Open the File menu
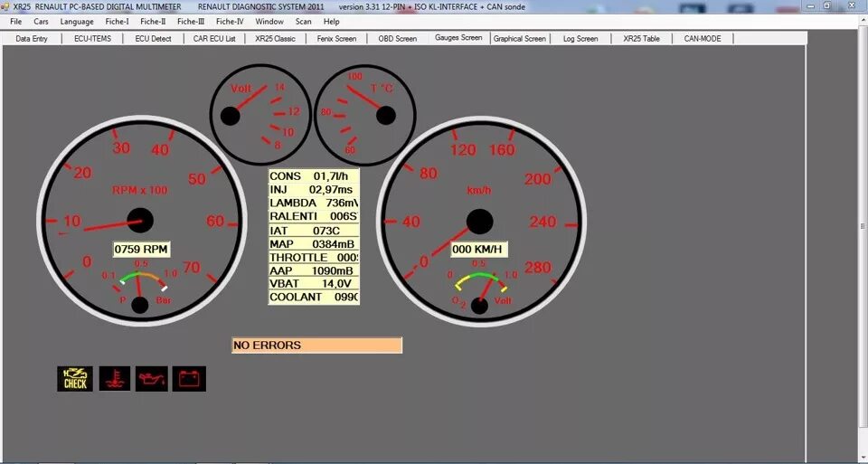This screenshot has width=868, height=464. pyautogui.click(x=16, y=22)
